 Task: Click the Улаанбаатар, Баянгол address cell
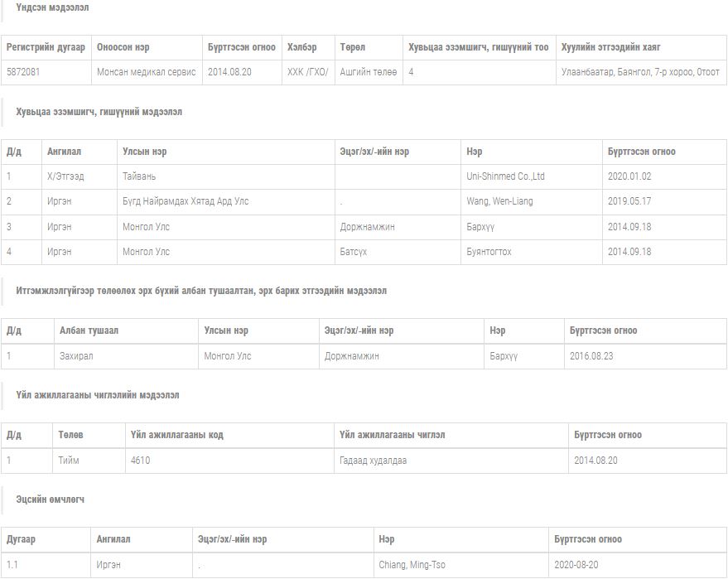point(639,72)
